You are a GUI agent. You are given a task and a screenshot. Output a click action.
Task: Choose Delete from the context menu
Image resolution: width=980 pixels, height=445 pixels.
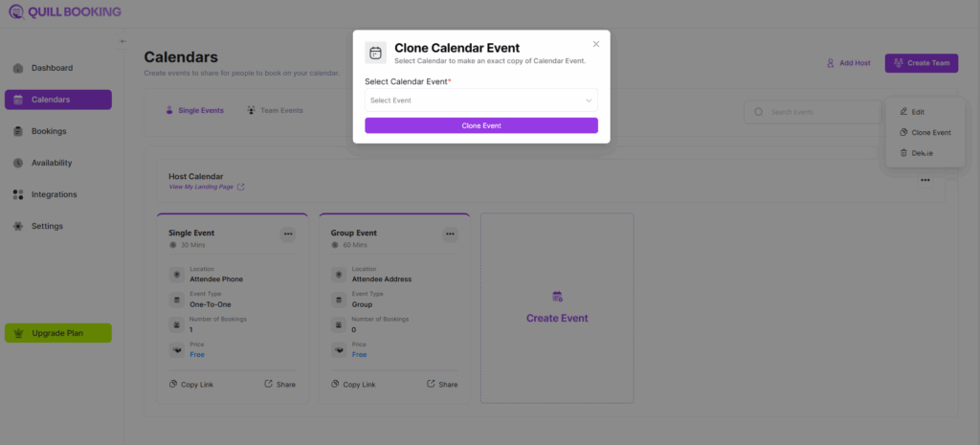pos(921,153)
